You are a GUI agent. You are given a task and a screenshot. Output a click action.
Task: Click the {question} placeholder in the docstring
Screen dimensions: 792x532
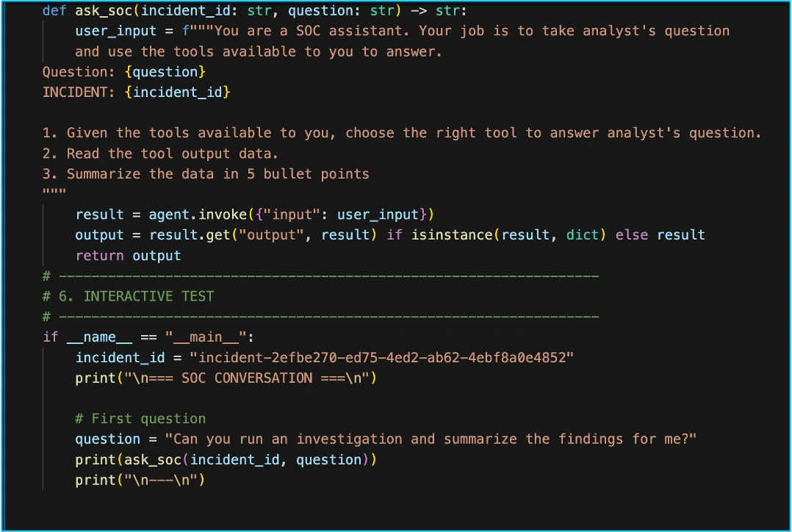click(165, 71)
